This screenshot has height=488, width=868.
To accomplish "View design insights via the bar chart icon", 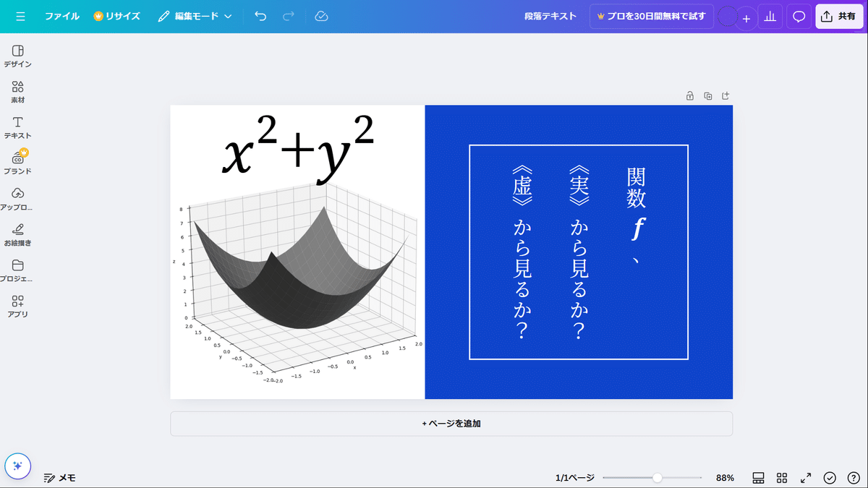I will pyautogui.click(x=770, y=15).
